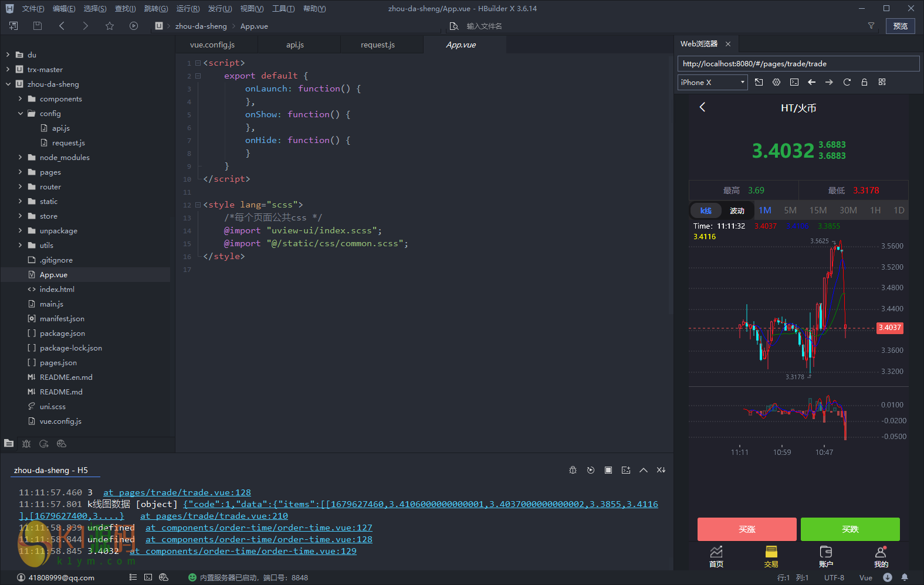This screenshot has width=924, height=585.
Task: Click the filter funnel icon
Action: coord(871,26)
